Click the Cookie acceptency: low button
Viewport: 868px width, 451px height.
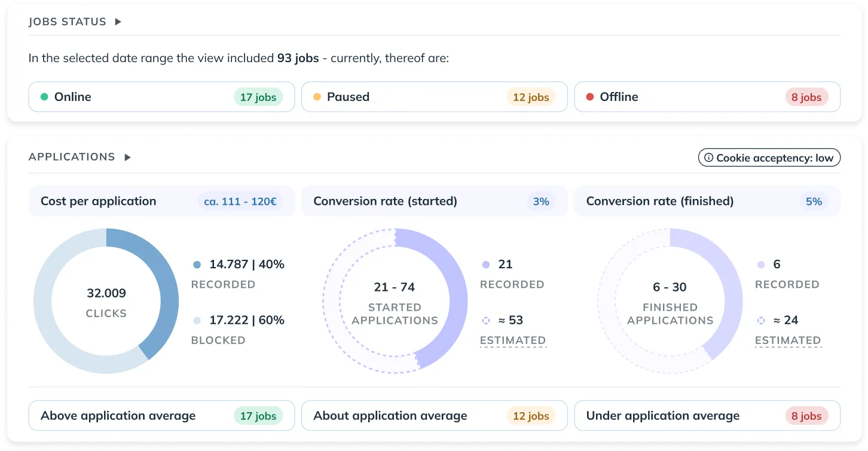point(769,157)
